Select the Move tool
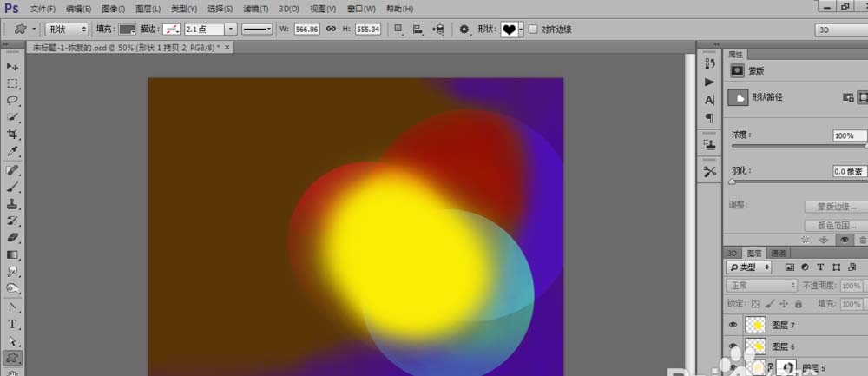 point(13,66)
